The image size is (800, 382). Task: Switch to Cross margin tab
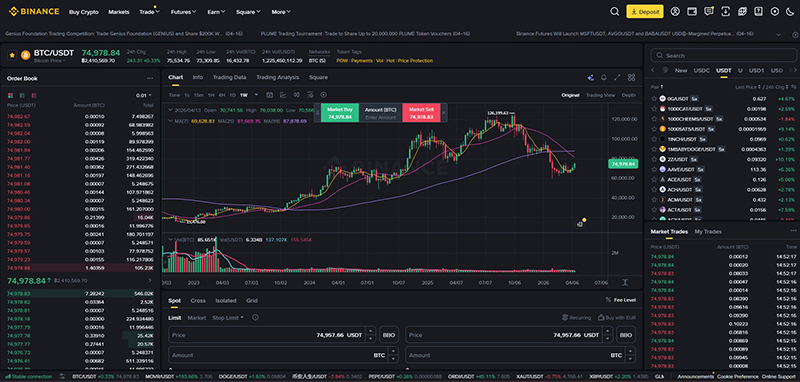(x=198, y=300)
